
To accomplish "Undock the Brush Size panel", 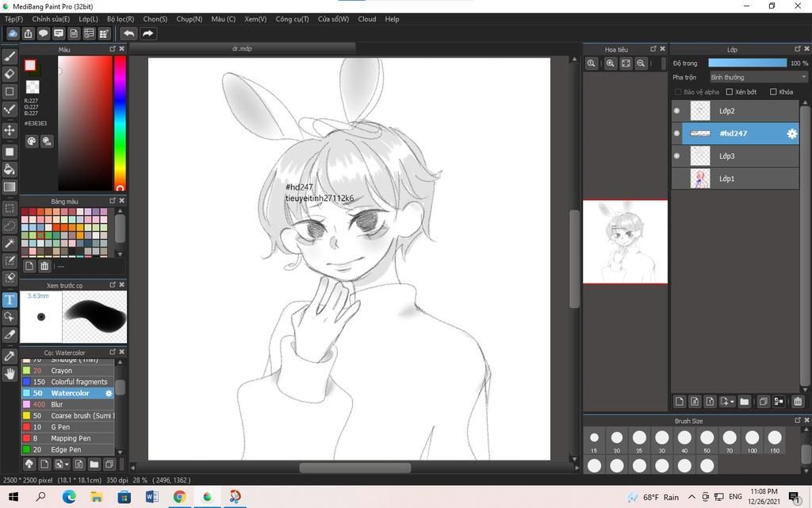I will pos(798,421).
